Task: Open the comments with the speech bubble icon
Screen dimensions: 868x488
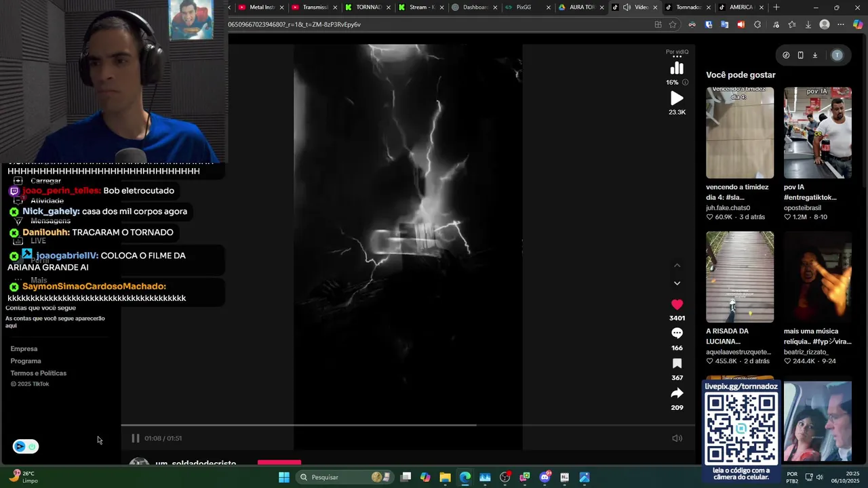Action: pyautogui.click(x=677, y=333)
